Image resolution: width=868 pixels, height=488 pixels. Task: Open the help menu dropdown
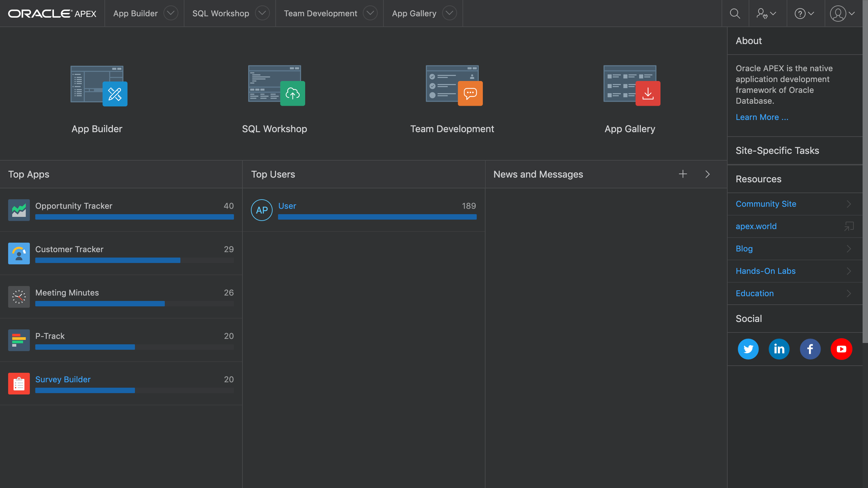pos(804,14)
